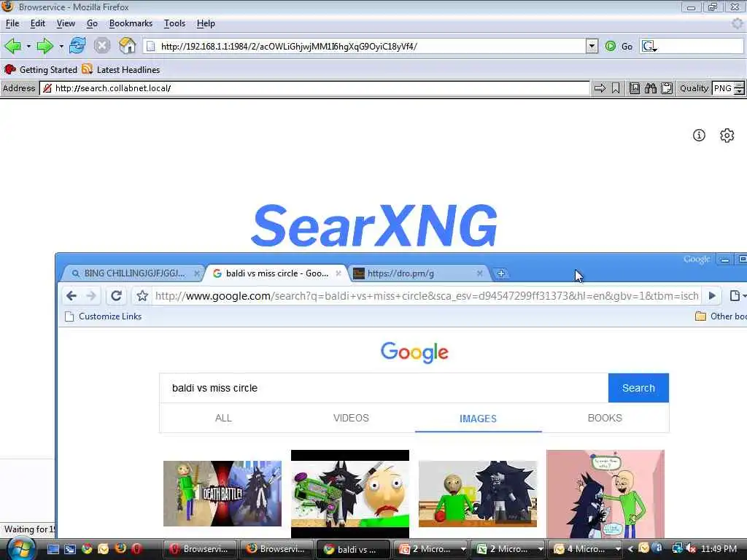This screenshot has height=560, width=747.
Task: Open the Help menu
Action: [x=206, y=23]
